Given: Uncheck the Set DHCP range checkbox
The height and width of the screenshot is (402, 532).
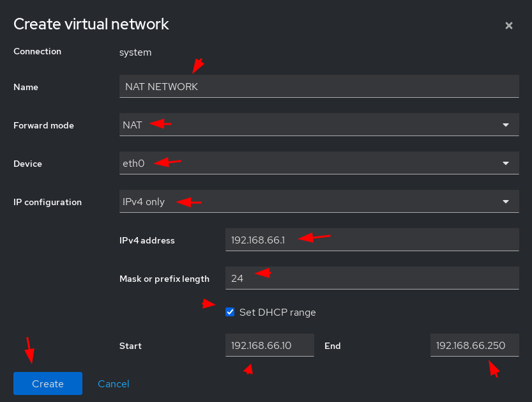Looking at the screenshot, I should coord(230,312).
